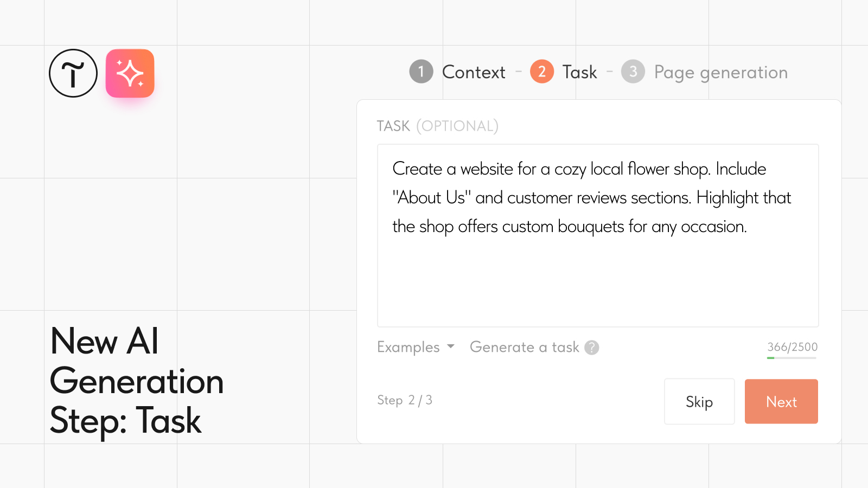Open the Examples text label

click(408, 347)
